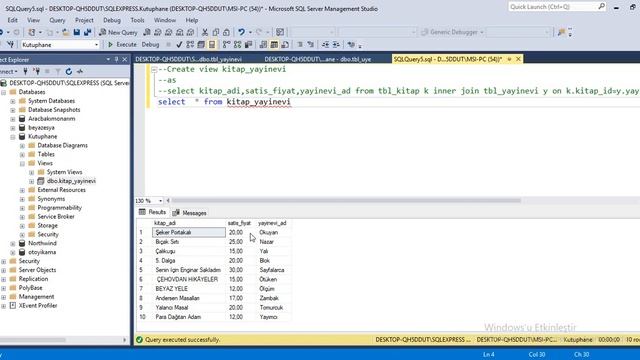
Task: Switch to the Messages tab
Action: [190, 213]
